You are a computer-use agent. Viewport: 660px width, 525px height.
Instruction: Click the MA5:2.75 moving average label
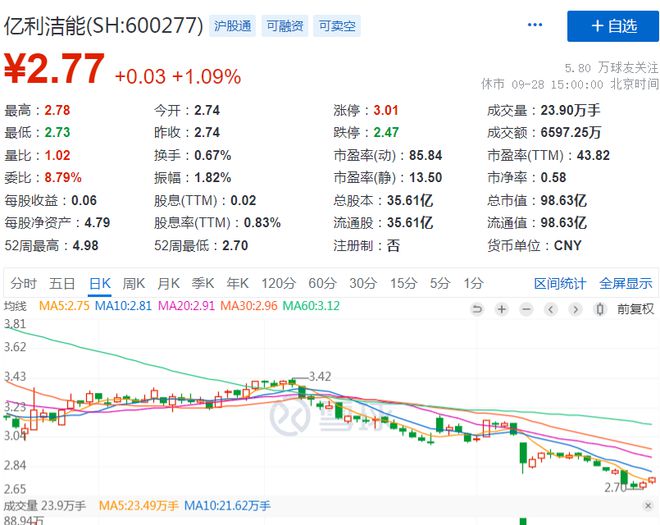(64, 306)
